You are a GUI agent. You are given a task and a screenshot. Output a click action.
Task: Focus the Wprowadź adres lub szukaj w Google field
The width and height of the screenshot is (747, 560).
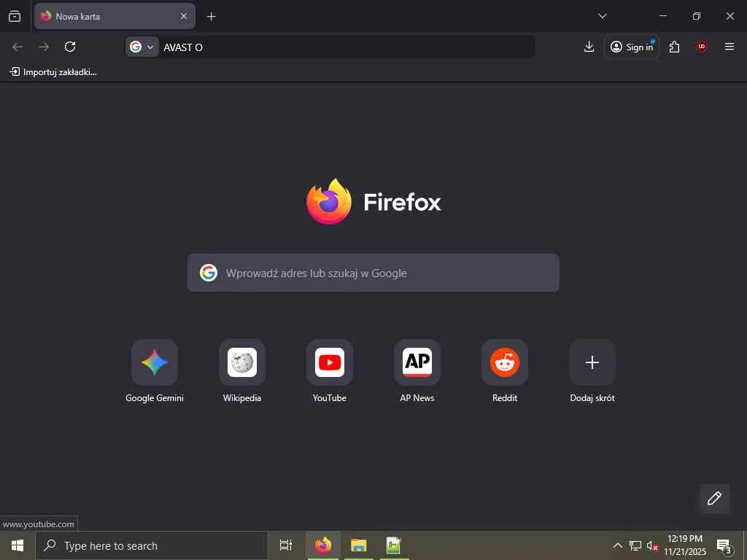[373, 273]
